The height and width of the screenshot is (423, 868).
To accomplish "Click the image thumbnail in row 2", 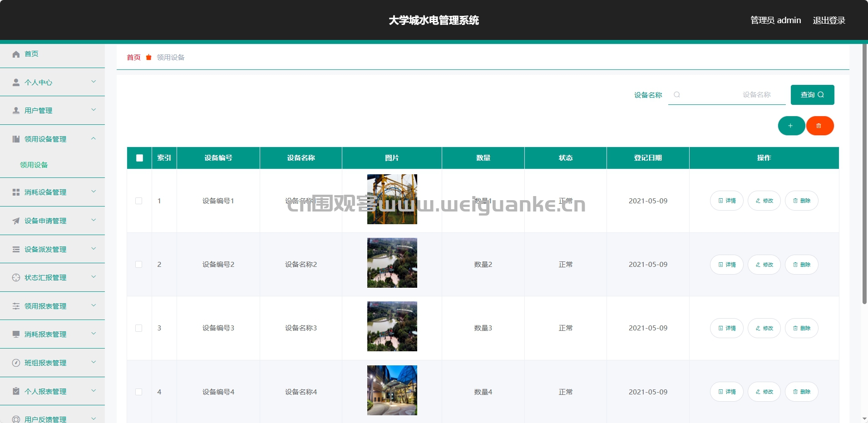I will [x=392, y=263].
